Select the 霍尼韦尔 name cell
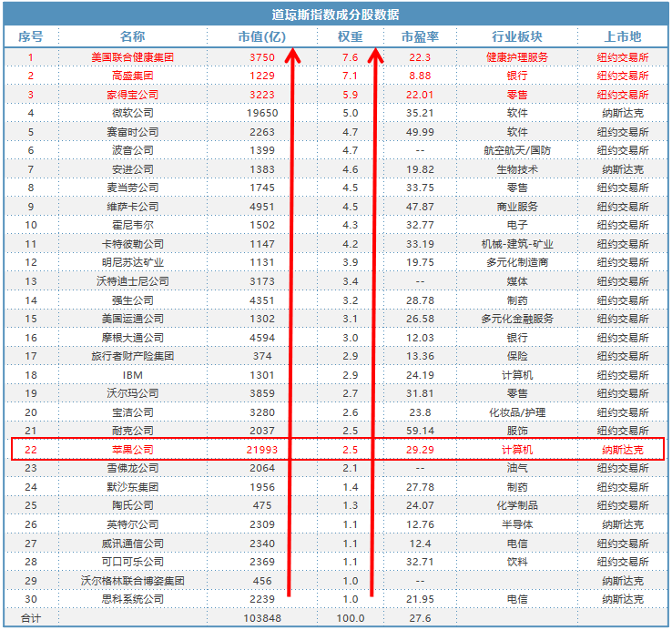The image size is (672, 630). coord(132,225)
